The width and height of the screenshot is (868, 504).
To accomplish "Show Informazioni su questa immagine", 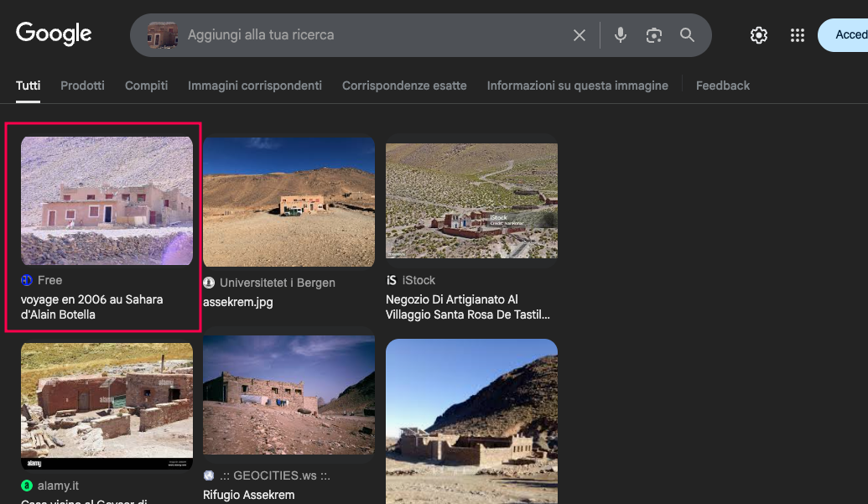I will (x=578, y=86).
